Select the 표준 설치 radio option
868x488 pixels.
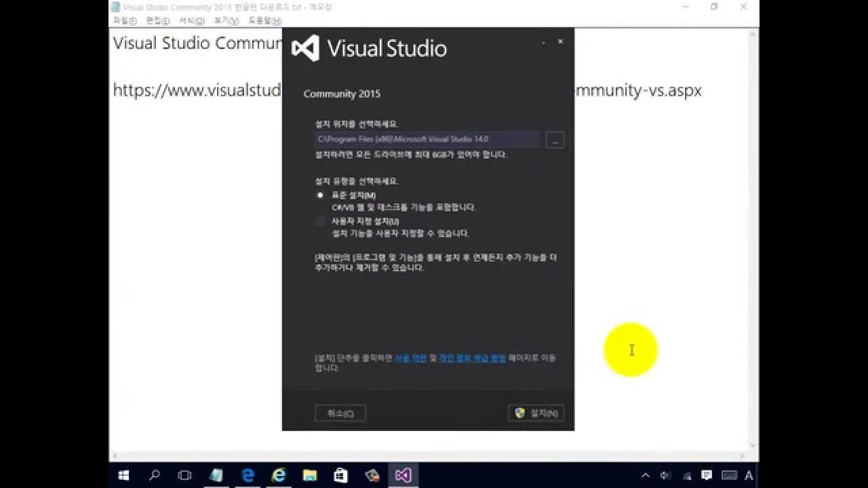coord(320,195)
